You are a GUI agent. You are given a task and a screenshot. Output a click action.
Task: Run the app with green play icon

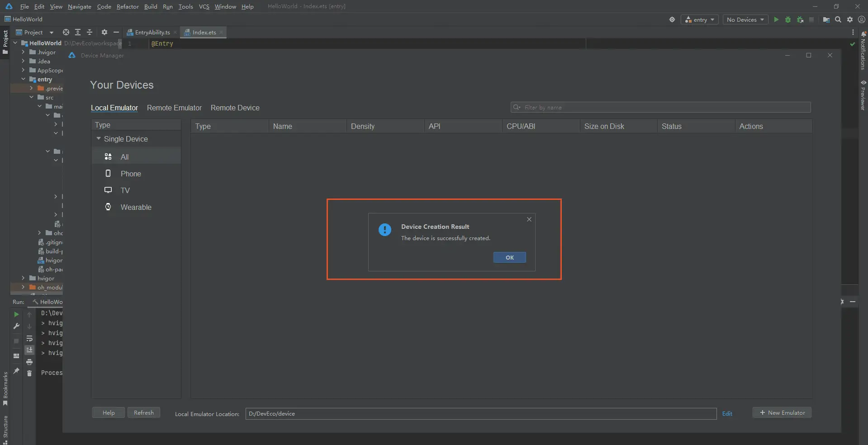pos(776,19)
